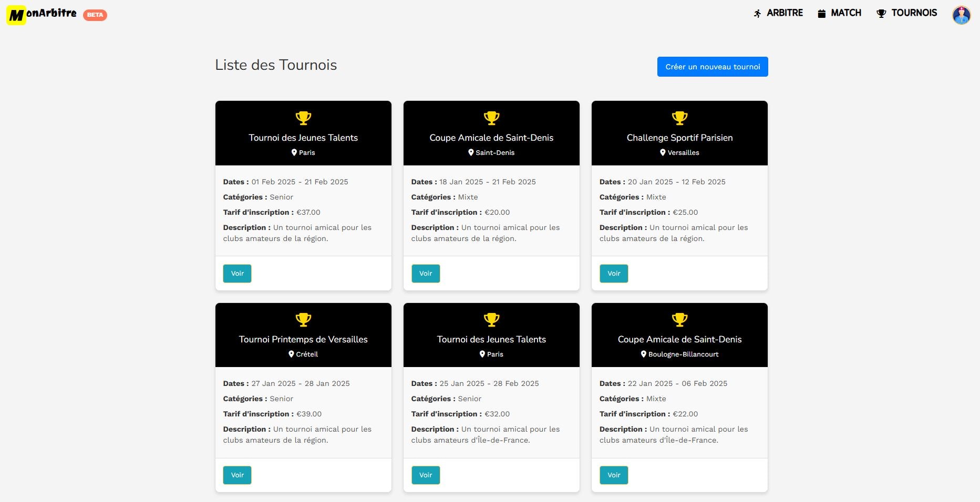980x502 pixels.
Task: Click the location pin next to Créteil
Action: (291, 354)
